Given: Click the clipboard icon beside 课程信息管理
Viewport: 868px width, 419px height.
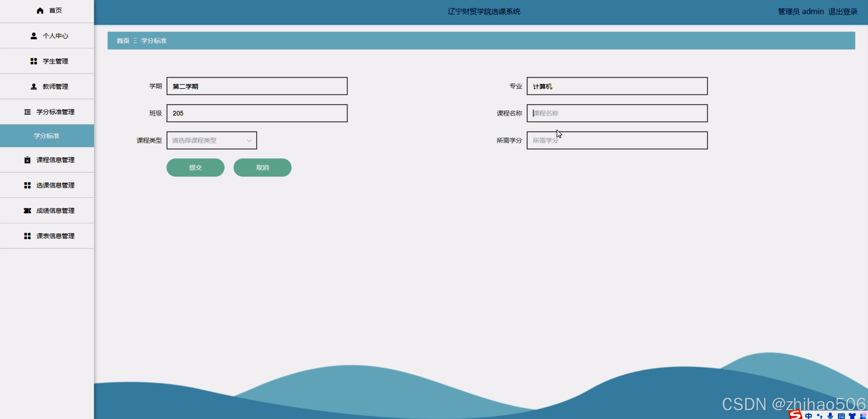Looking at the screenshot, I should 27,160.
